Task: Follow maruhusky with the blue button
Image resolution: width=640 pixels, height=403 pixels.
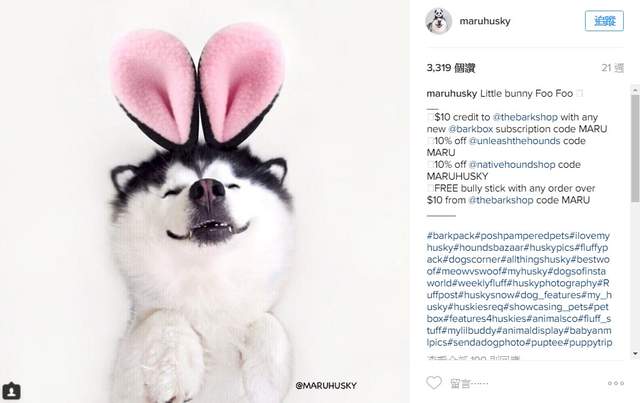Action: point(604,21)
